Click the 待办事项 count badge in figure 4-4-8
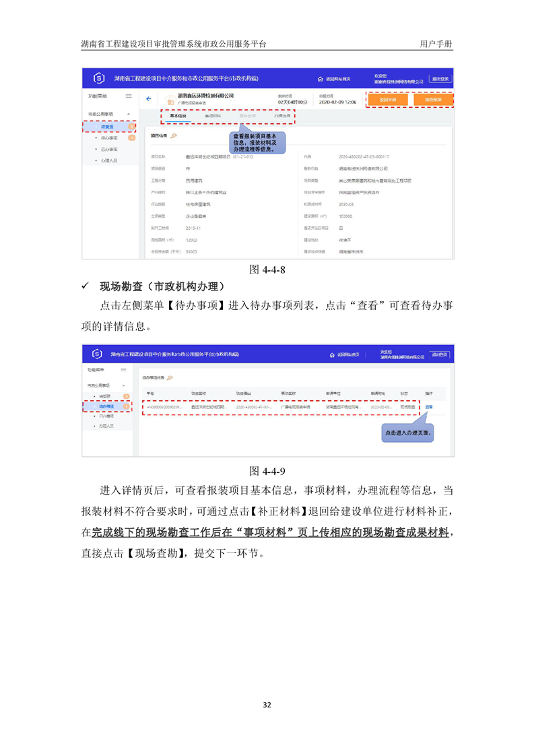 click(131, 138)
